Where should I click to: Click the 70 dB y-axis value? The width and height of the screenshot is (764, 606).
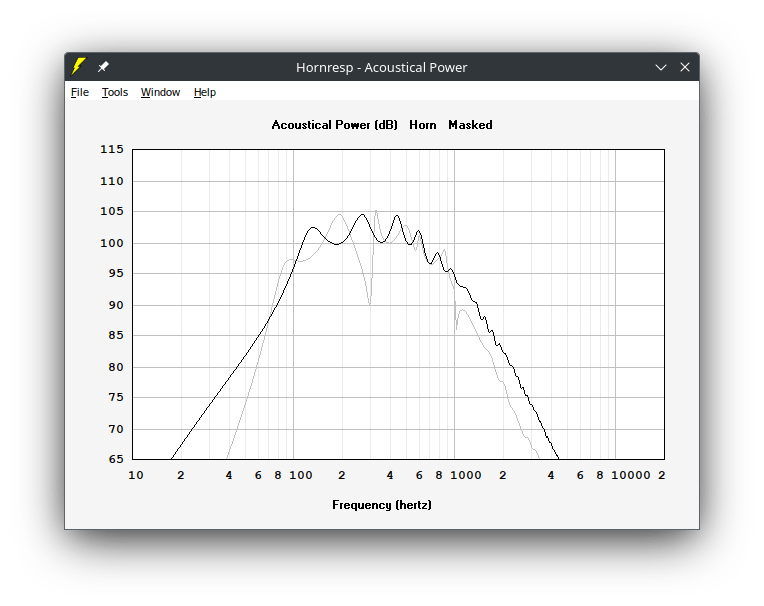[116, 429]
